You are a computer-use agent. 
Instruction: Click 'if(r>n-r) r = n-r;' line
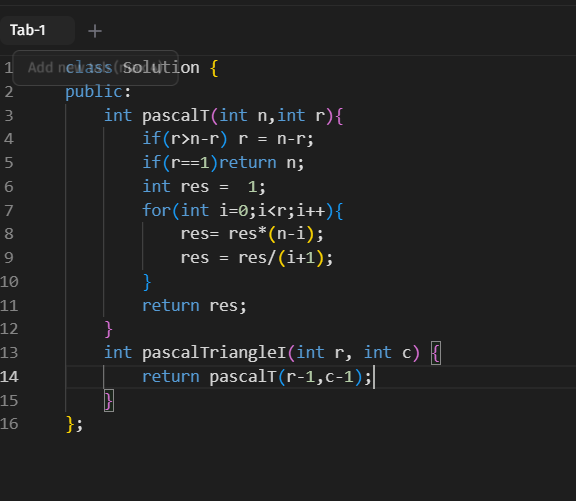click(228, 139)
